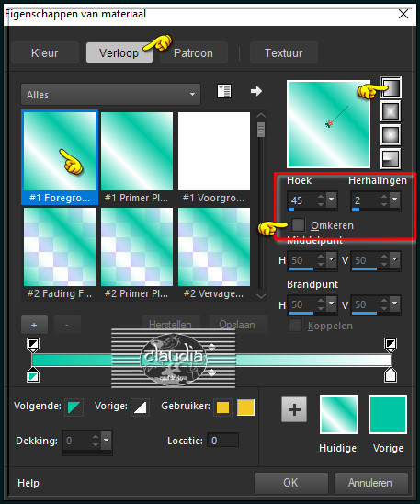Screen dimensions: 420x504
Task: Click the large gradient angle preview
Action: pyautogui.click(x=328, y=124)
